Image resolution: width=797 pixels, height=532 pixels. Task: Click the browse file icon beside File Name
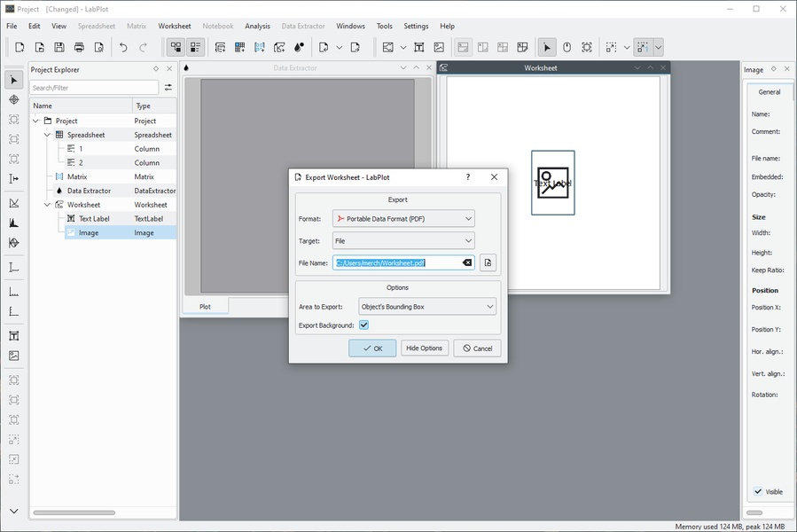488,262
